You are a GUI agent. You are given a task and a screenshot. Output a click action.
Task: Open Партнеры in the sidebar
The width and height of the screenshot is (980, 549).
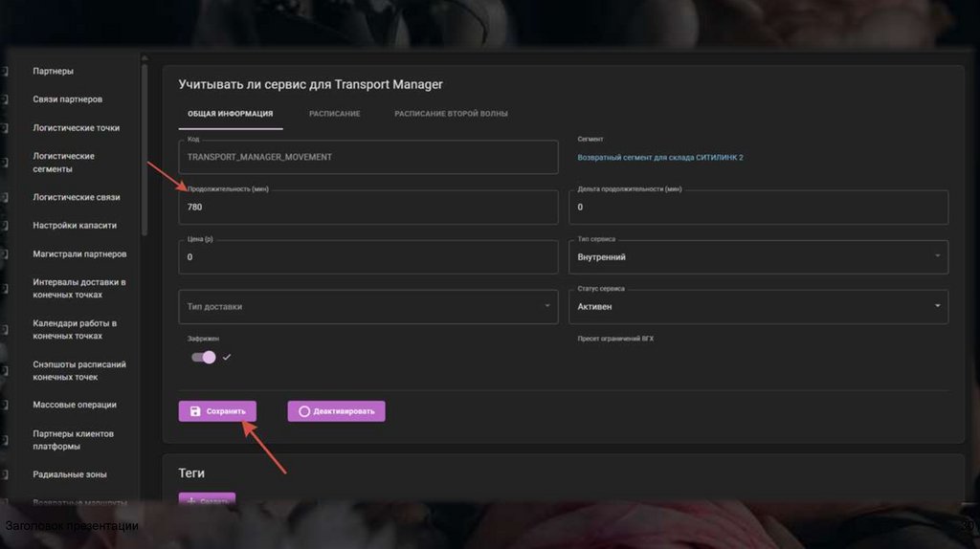tap(54, 71)
